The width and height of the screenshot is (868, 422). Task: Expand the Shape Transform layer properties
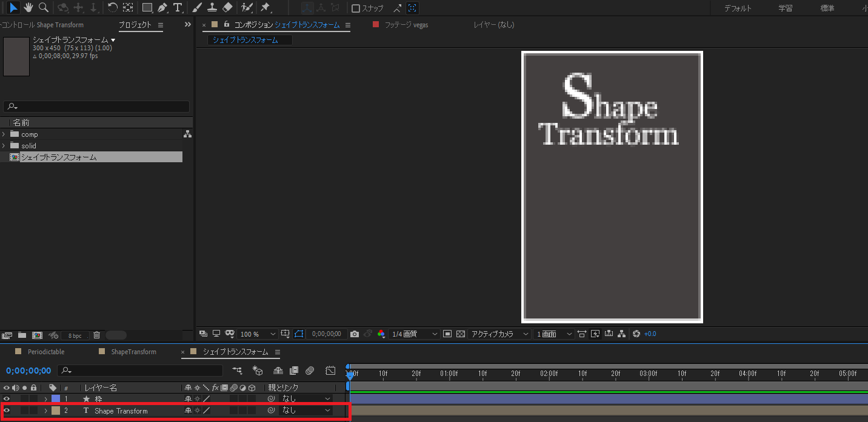coord(45,410)
